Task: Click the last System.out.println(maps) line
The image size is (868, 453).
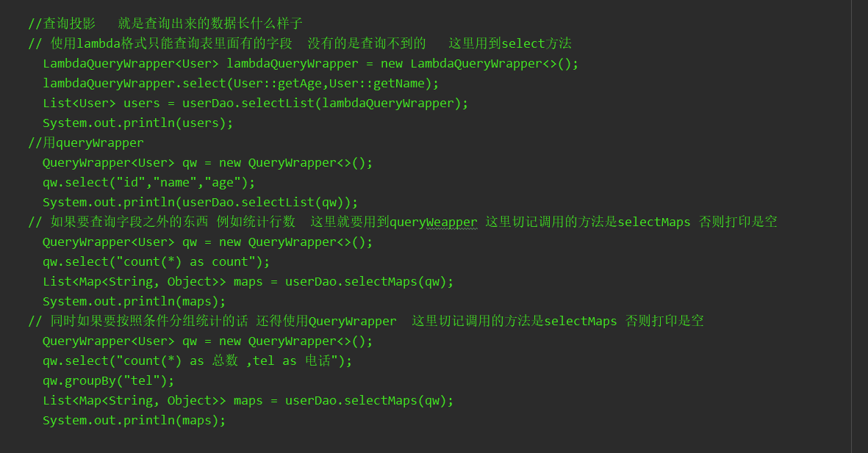Action: pos(134,420)
